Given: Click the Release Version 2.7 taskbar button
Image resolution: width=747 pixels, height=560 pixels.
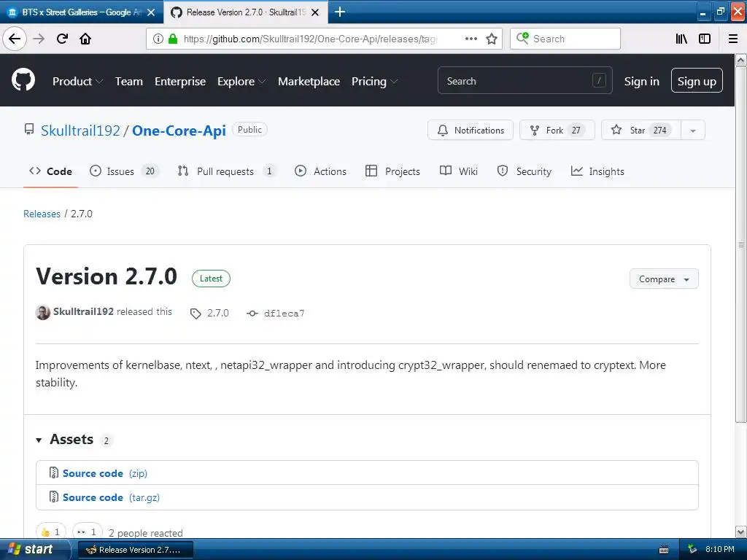Looking at the screenshot, I should (135, 550).
